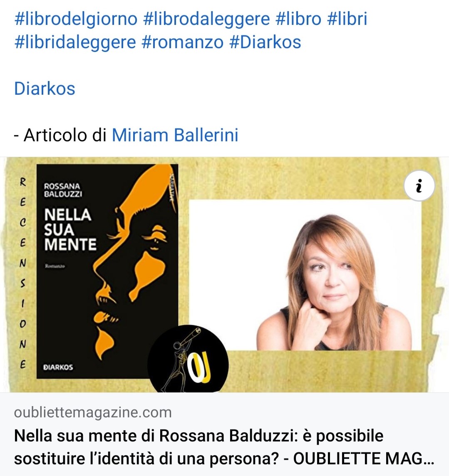The width and height of the screenshot is (449, 476).
Task: Click the Nella Sua Mente book cover
Action: (107, 271)
